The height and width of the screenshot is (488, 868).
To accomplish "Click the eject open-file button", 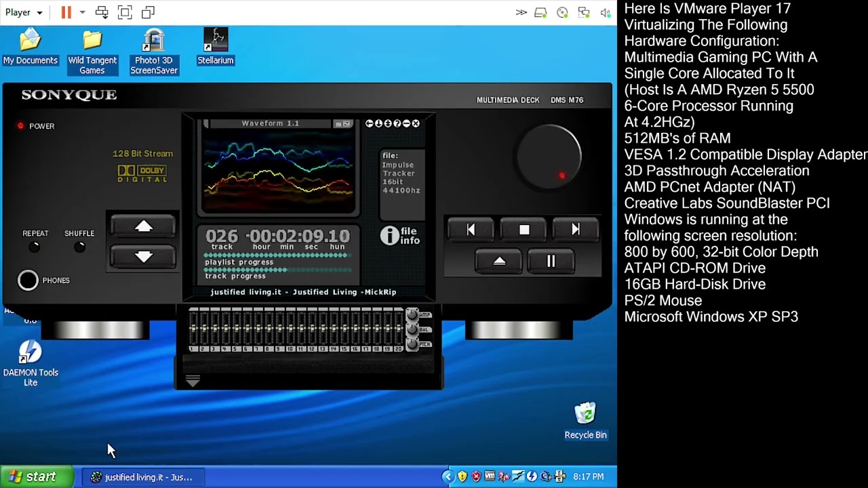I will 499,261.
